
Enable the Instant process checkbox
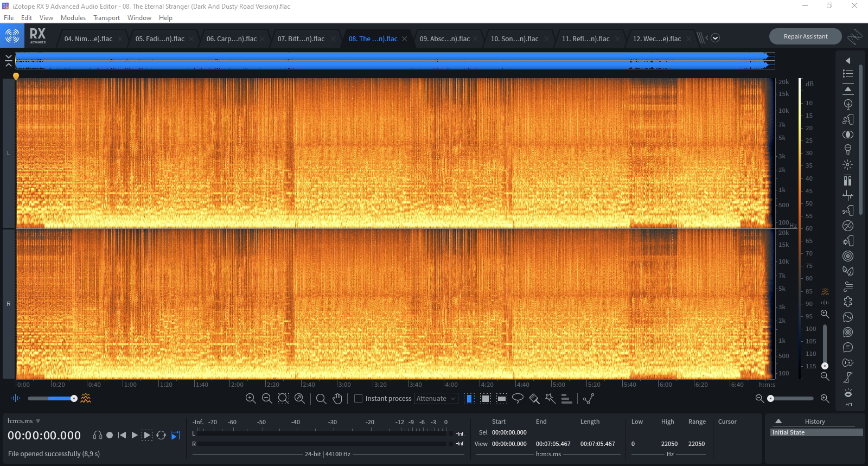pos(358,399)
